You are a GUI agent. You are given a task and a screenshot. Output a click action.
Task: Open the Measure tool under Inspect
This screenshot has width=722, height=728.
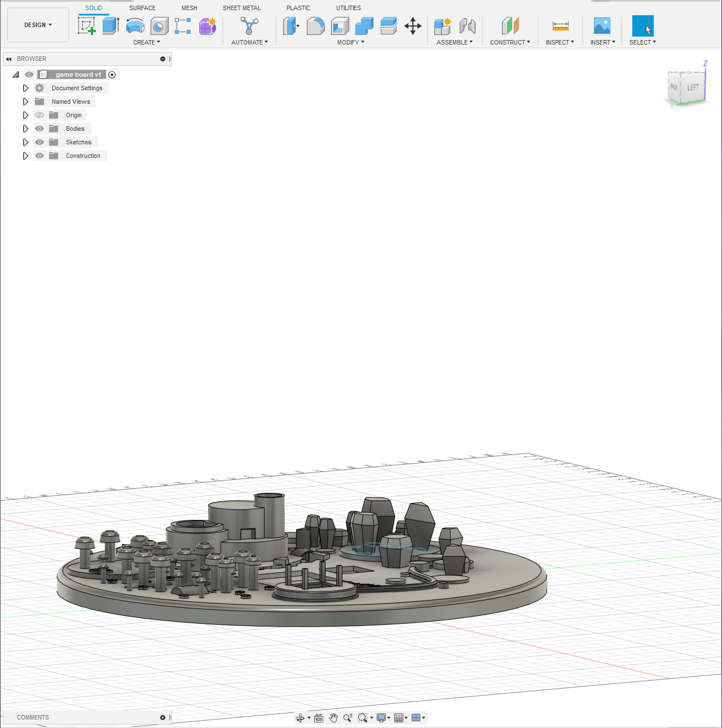tap(560, 26)
